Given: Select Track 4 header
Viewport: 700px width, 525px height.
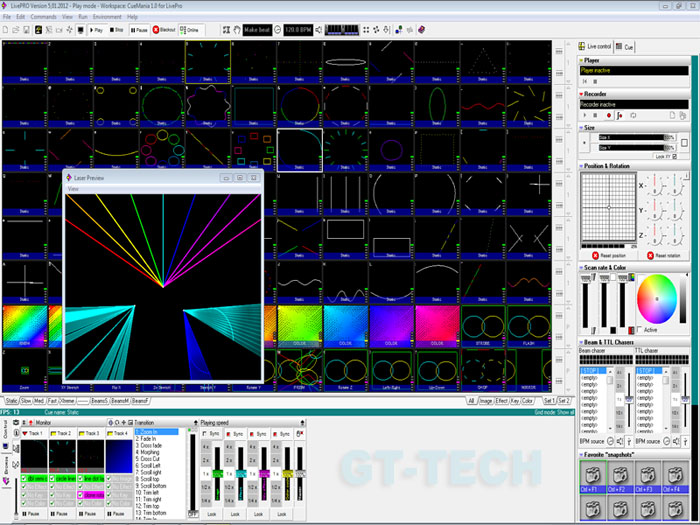Looking at the screenshot, I should (x=119, y=433).
